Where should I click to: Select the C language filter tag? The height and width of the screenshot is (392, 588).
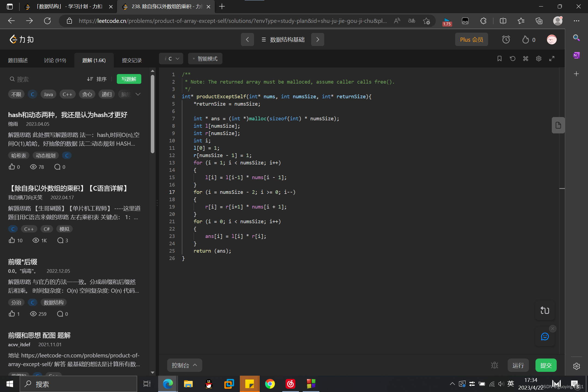point(32,94)
